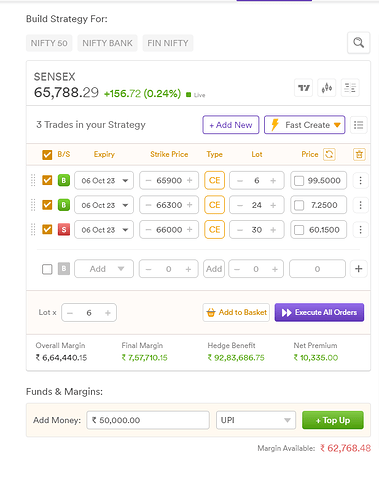Click Add type button in empty row

214,269
